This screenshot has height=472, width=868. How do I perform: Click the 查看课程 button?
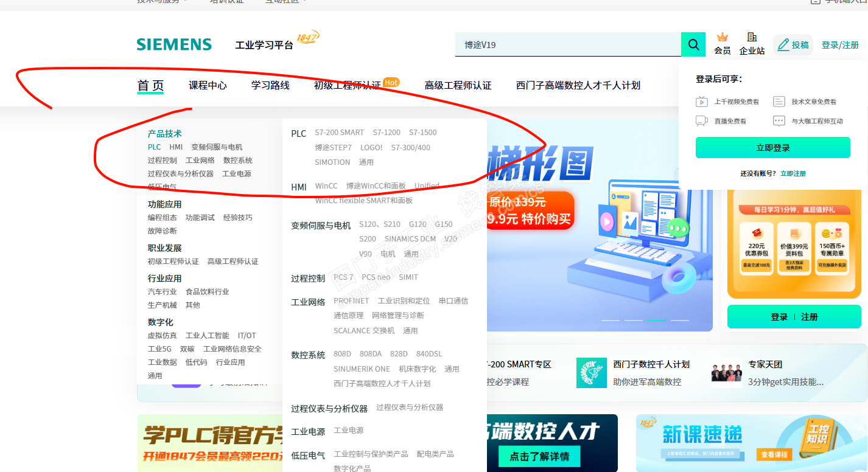(774, 454)
